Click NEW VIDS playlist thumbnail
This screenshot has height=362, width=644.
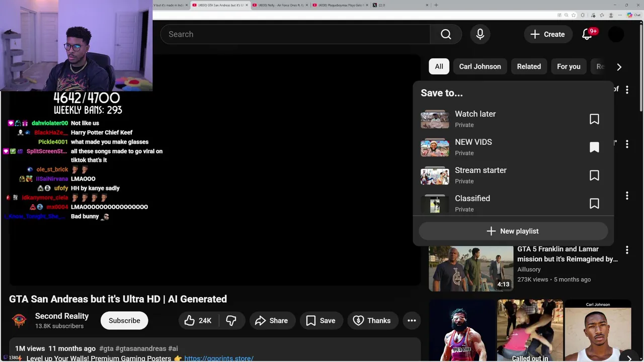point(435,147)
